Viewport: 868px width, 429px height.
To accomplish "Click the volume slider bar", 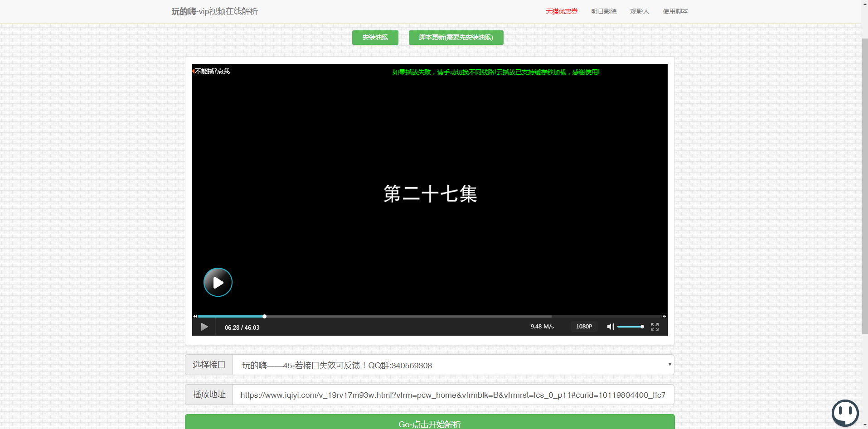I will [x=630, y=327].
